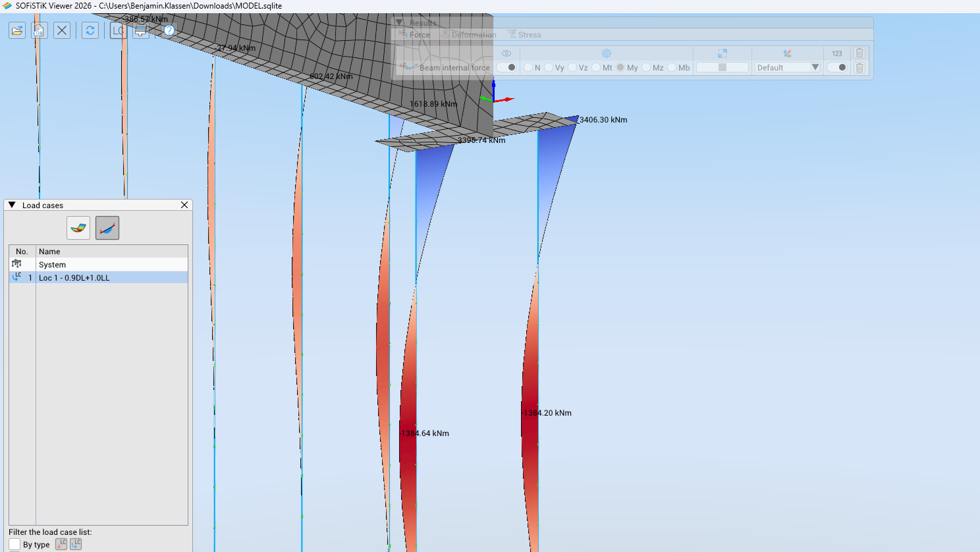Select the beam diagram icon in Load cases
Image resolution: width=980 pixels, height=552 pixels.
click(107, 228)
